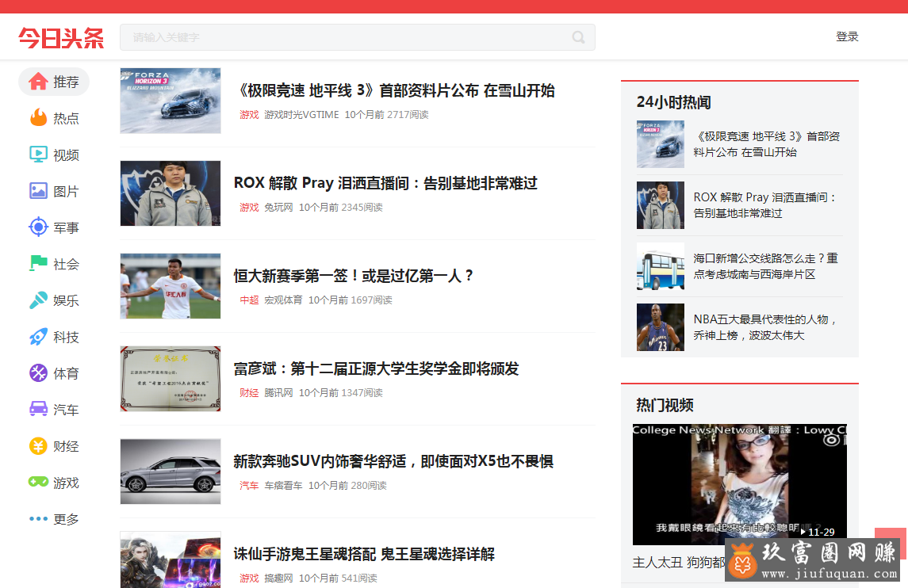Select the 热点 flame icon
The image size is (908, 588).
click(38, 117)
